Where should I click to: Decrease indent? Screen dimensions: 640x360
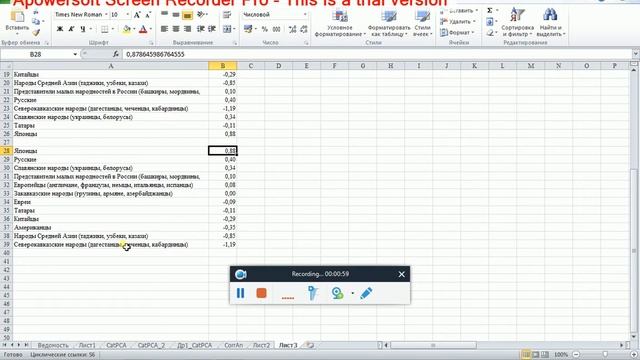point(200,29)
